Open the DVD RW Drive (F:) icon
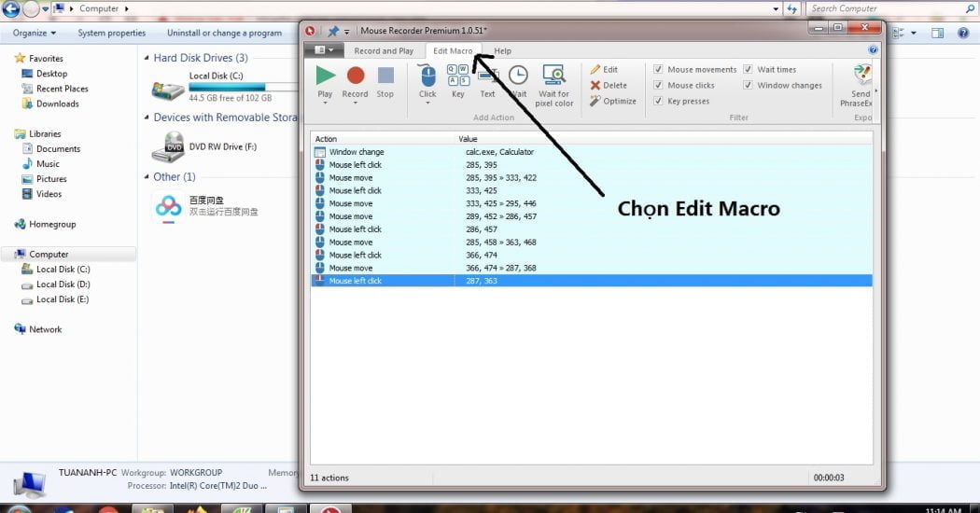The image size is (980, 513). pos(168,147)
